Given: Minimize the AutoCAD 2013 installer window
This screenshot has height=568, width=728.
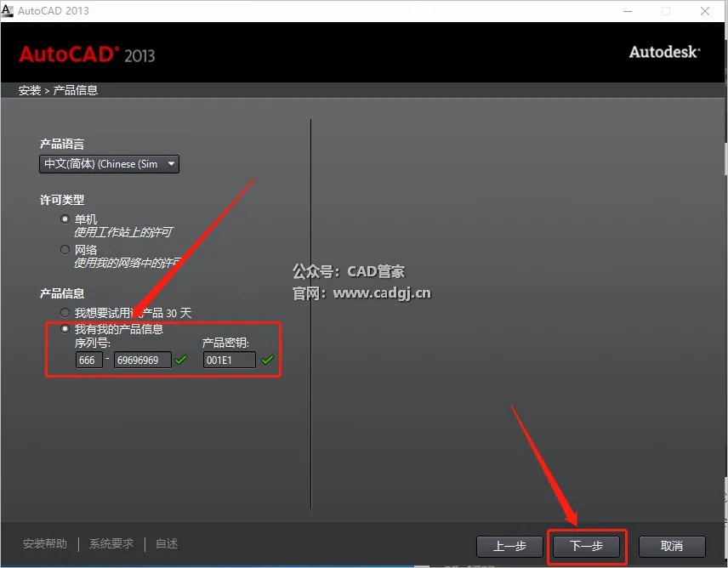Looking at the screenshot, I should 628,11.
